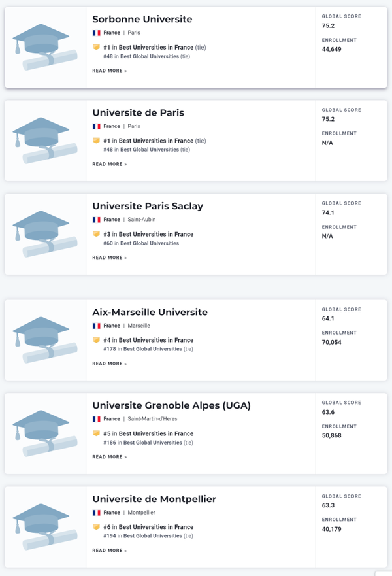
Task: Click Sorbonne Universite graduation cap thumbnail
Action: (x=45, y=47)
